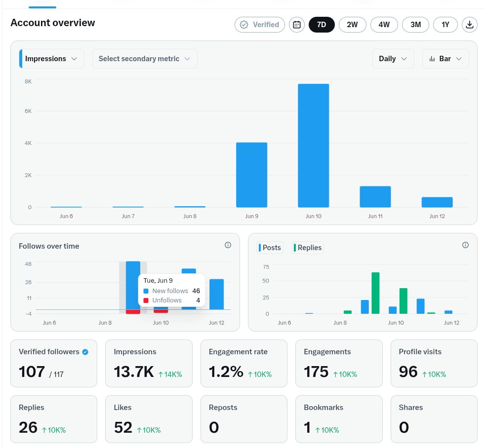
Task: Select the 1Y time range
Action: 445,25
